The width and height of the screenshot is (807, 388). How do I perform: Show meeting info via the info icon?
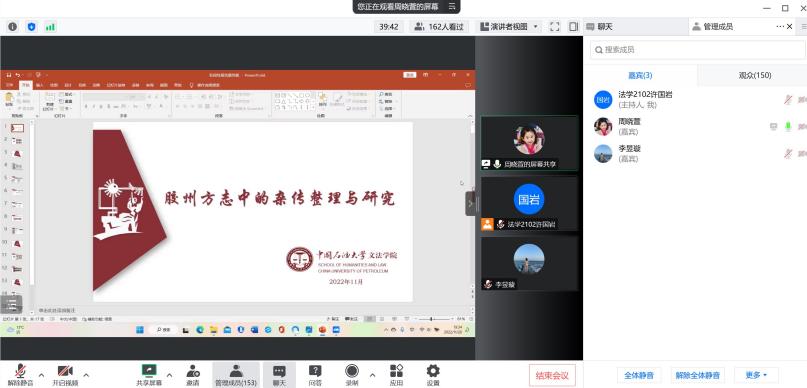click(x=12, y=27)
